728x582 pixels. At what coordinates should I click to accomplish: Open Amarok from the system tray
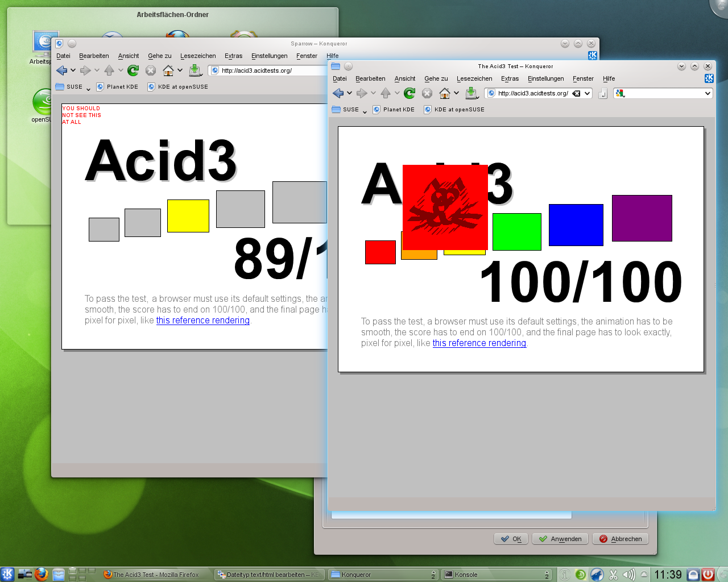[597, 574]
